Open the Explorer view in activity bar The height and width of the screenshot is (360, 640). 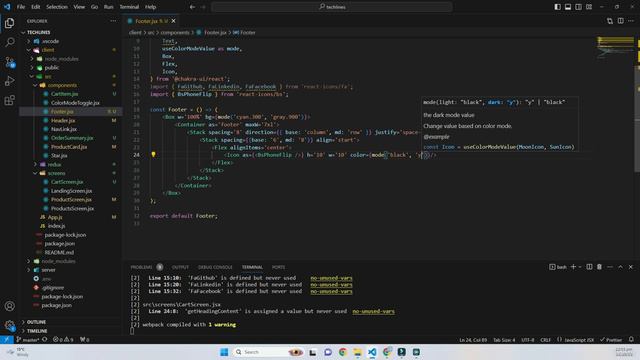pos(9,23)
